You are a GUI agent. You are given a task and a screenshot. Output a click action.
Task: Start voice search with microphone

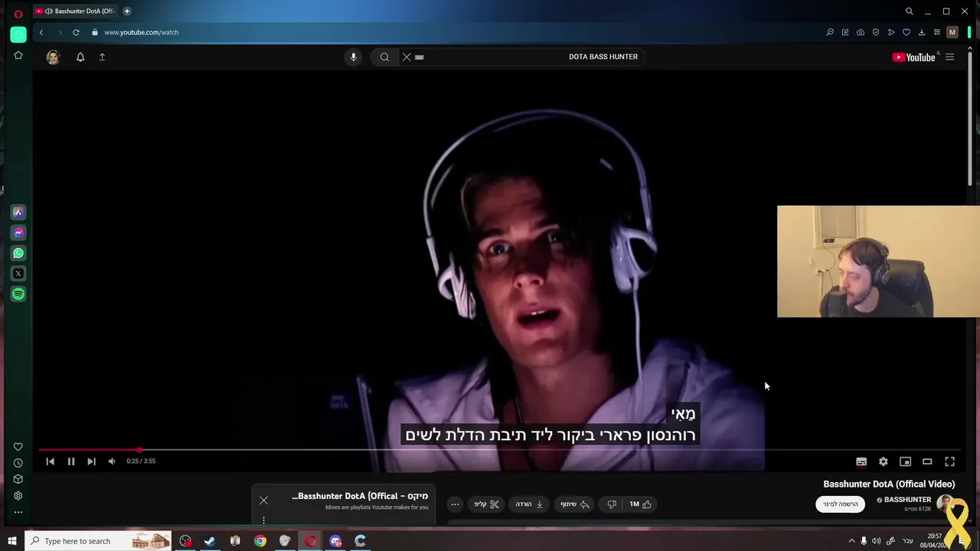353,57
